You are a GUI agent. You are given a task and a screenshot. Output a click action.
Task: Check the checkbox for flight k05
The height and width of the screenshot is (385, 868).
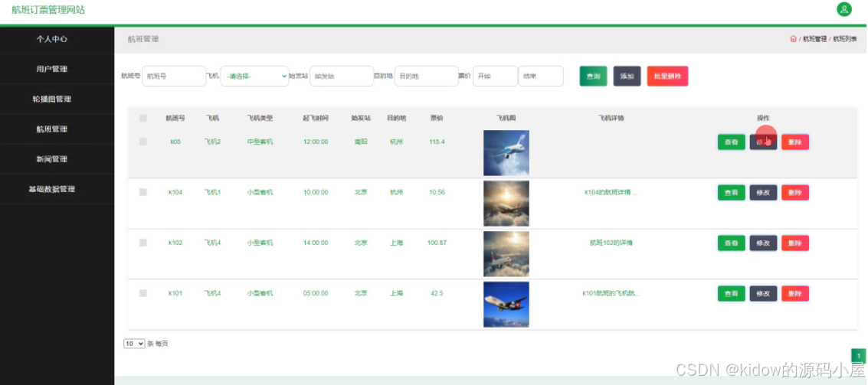tap(143, 142)
